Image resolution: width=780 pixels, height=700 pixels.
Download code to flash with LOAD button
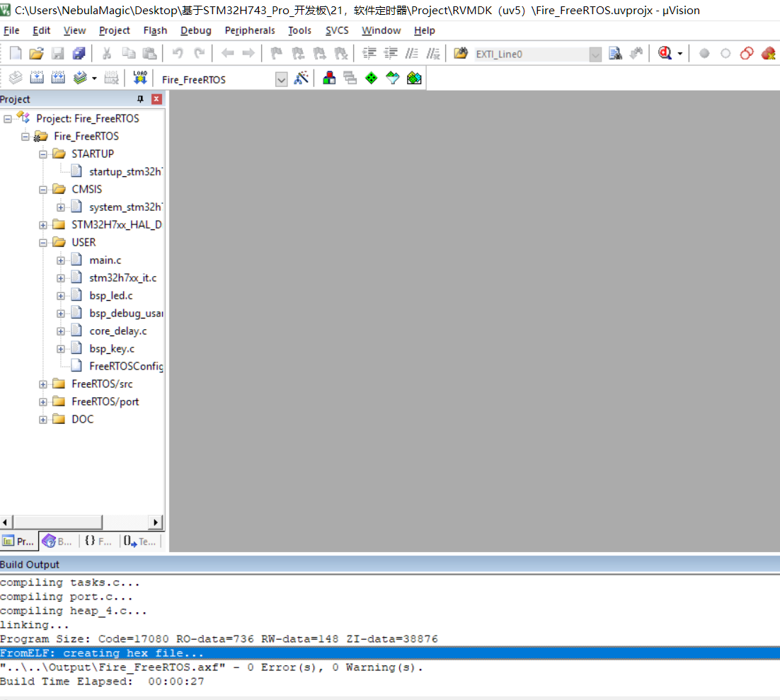(x=139, y=78)
